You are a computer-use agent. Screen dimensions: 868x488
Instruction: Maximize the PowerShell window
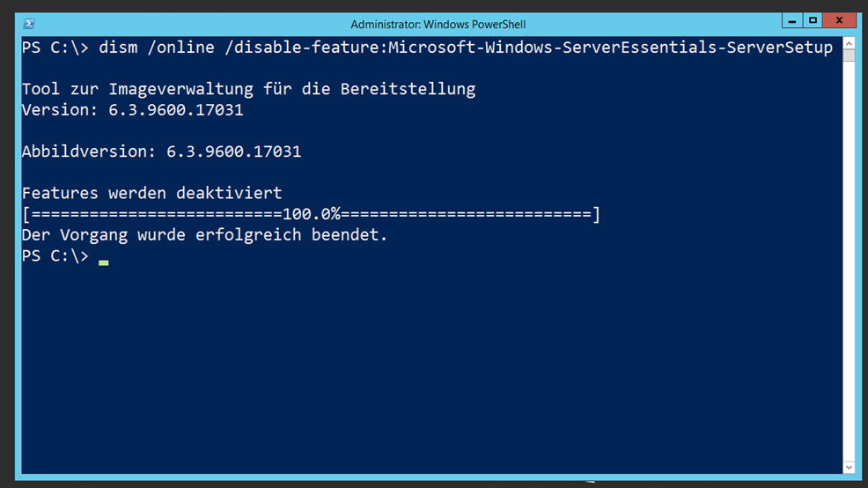pos(813,21)
